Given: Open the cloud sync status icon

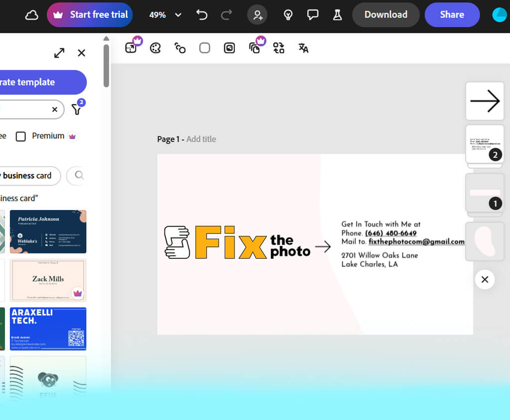Looking at the screenshot, I should tap(31, 15).
